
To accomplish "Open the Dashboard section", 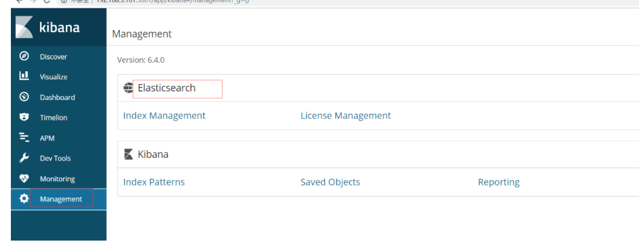I will point(58,97).
